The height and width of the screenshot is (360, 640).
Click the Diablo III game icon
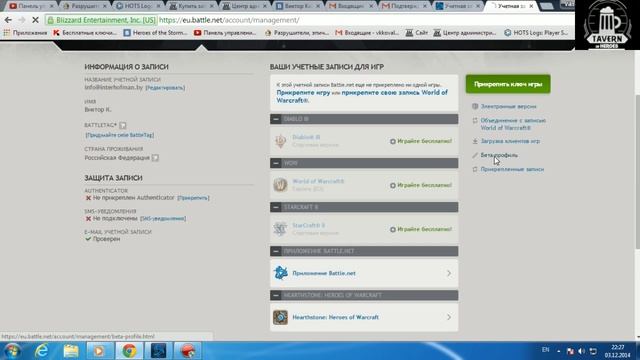(x=280, y=141)
